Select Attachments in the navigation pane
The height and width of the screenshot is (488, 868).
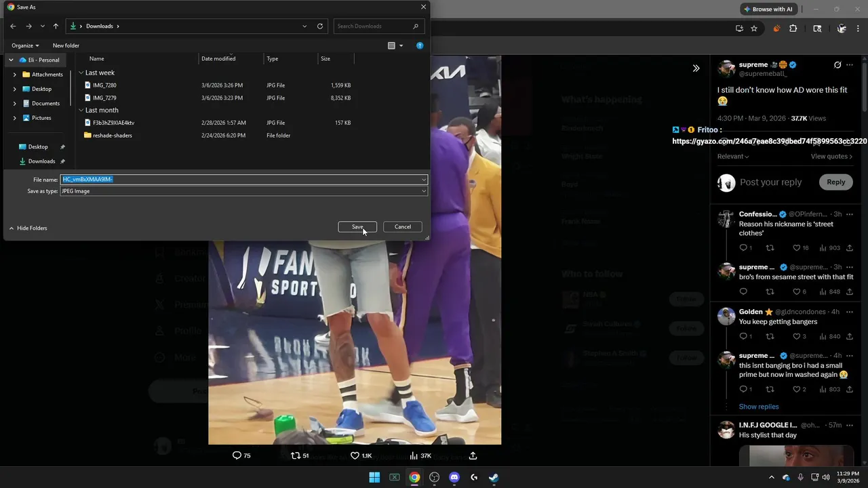pyautogui.click(x=47, y=75)
